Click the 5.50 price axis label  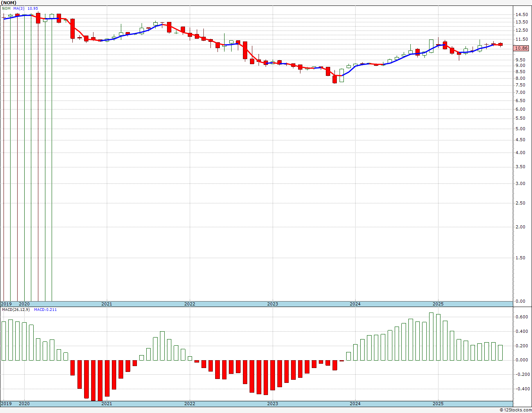click(x=521, y=118)
